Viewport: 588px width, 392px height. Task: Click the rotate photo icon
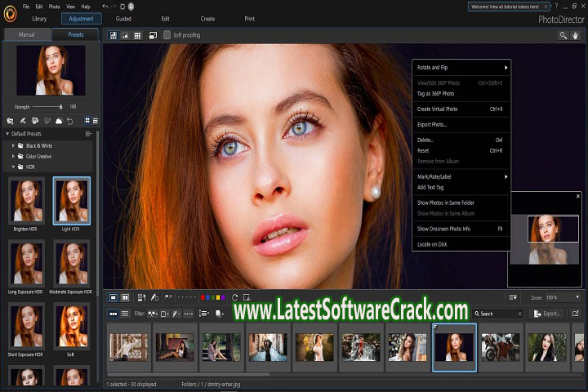[234, 297]
